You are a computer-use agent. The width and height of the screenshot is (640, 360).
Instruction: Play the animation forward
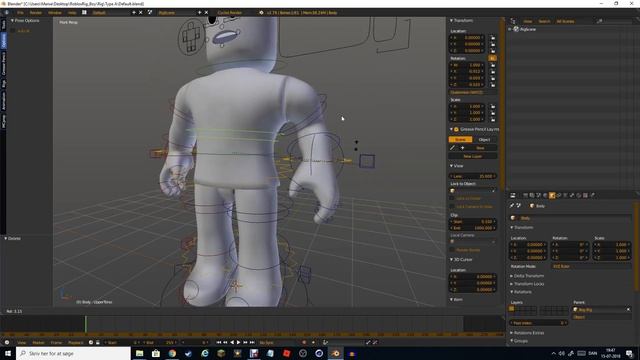(239, 342)
